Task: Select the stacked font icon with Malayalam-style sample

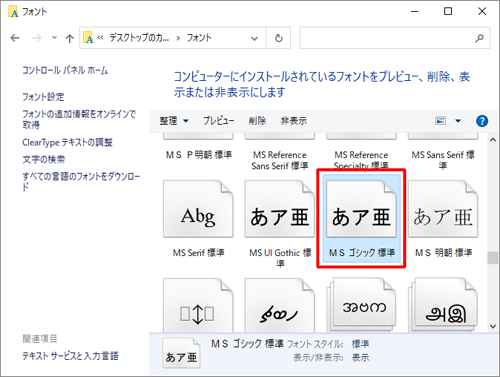Action: pyautogui.click(x=361, y=305)
